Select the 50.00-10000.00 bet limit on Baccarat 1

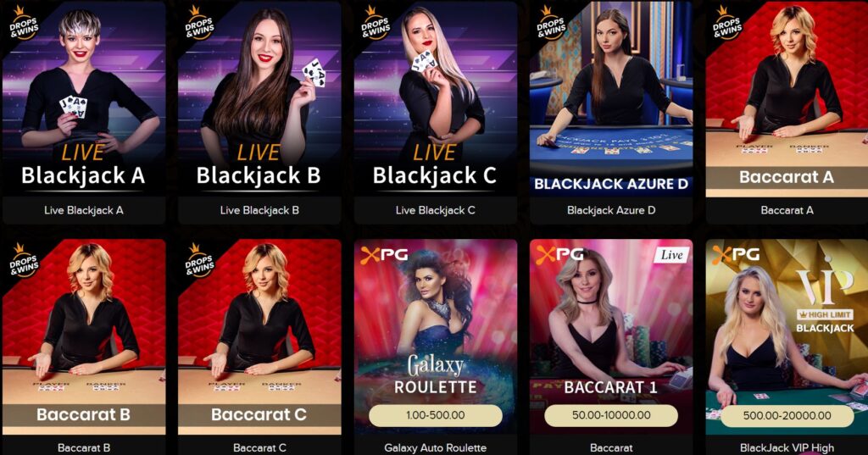pyautogui.click(x=611, y=415)
